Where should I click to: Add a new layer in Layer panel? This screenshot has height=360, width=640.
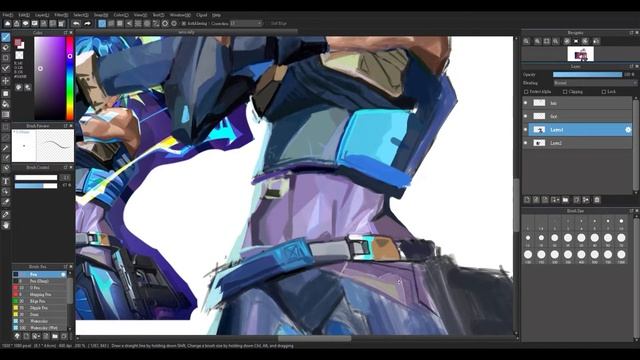(527, 200)
